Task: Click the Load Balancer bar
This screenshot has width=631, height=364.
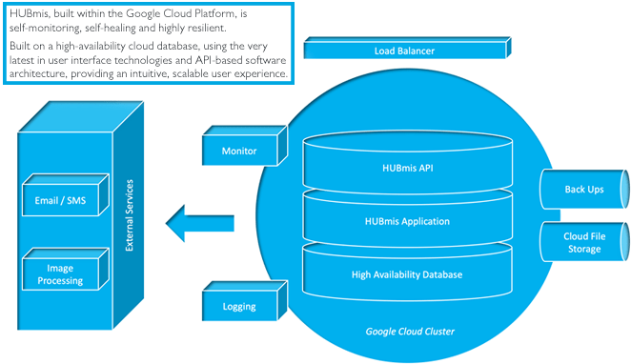Action: click(407, 48)
